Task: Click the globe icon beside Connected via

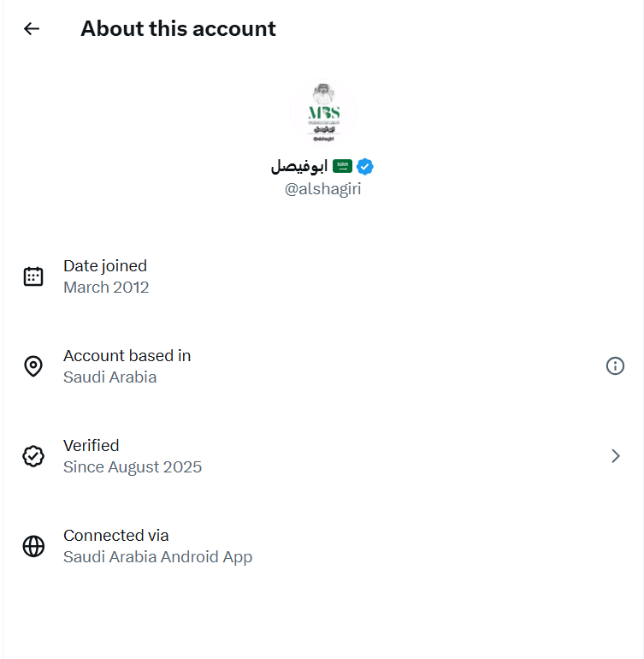Action: 33,546
